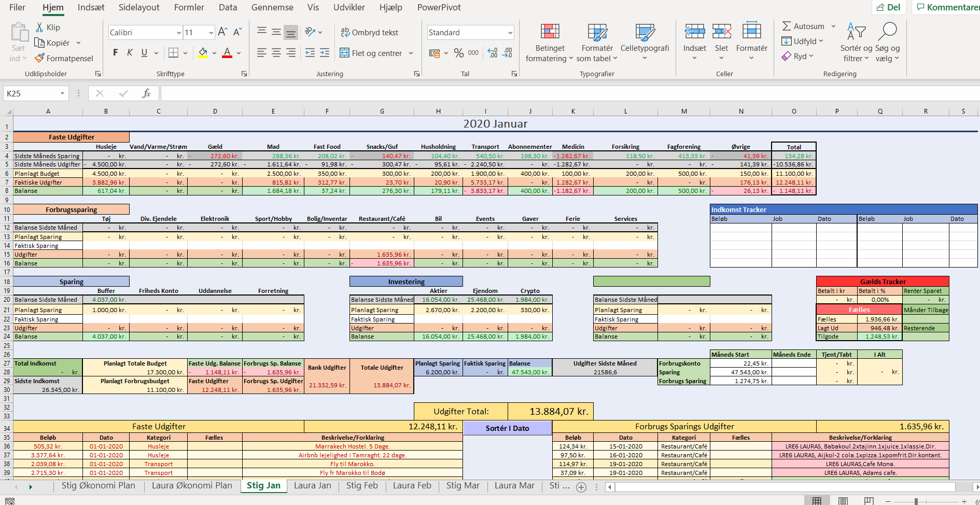Decrease font size with the small A

tap(237, 32)
